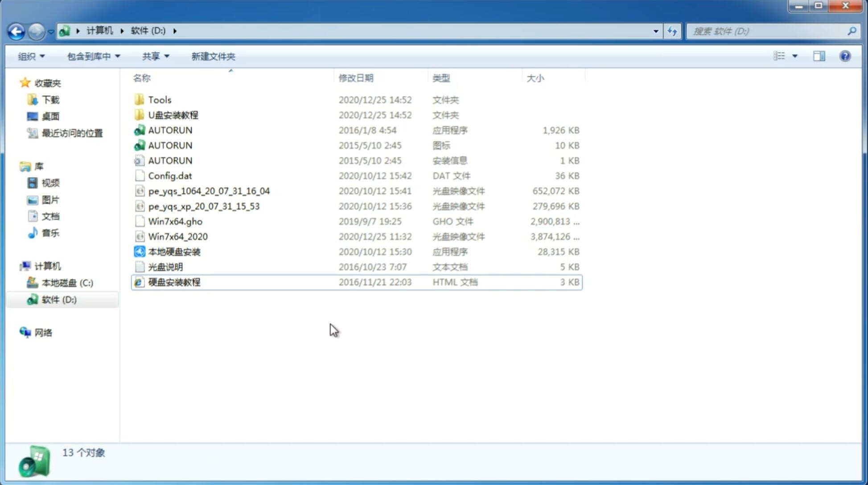868x485 pixels.
Task: Select 收藏夹 in sidebar
Action: coord(54,82)
